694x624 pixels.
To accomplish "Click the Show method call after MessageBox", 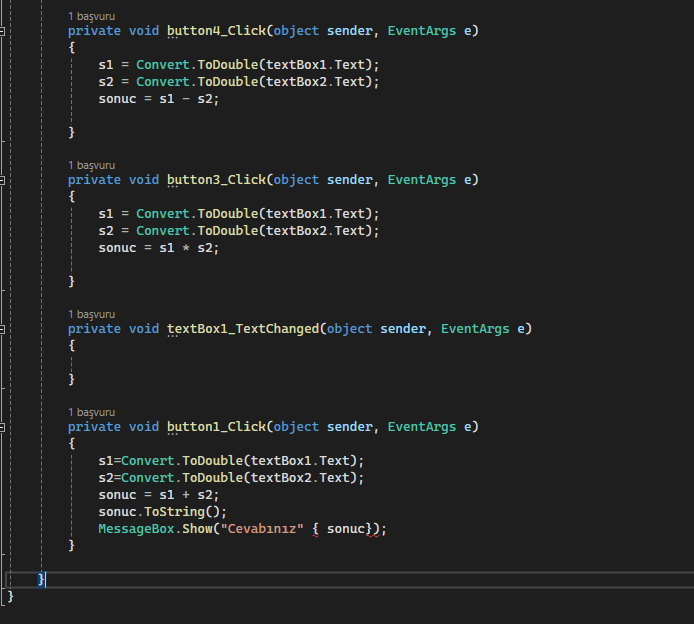I will (x=197, y=529).
